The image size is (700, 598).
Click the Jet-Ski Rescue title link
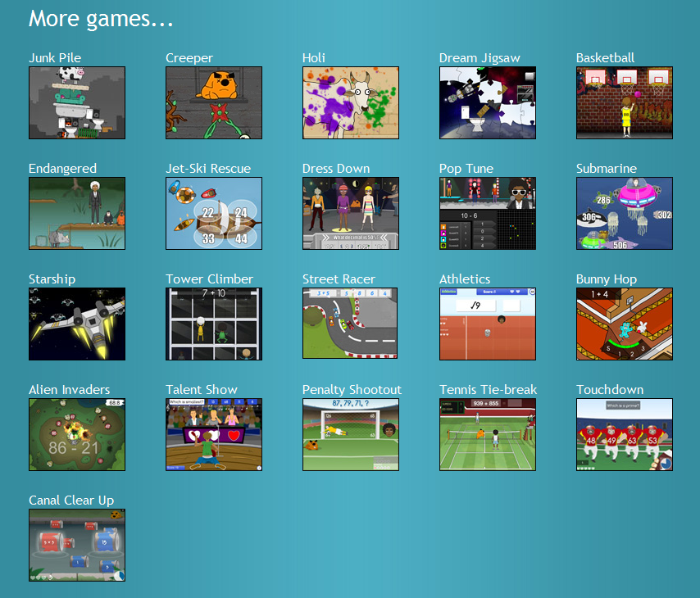click(x=208, y=169)
